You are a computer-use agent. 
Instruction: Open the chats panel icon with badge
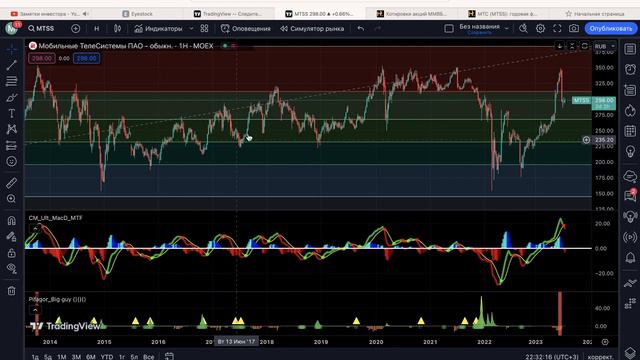[x=630, y=196]
